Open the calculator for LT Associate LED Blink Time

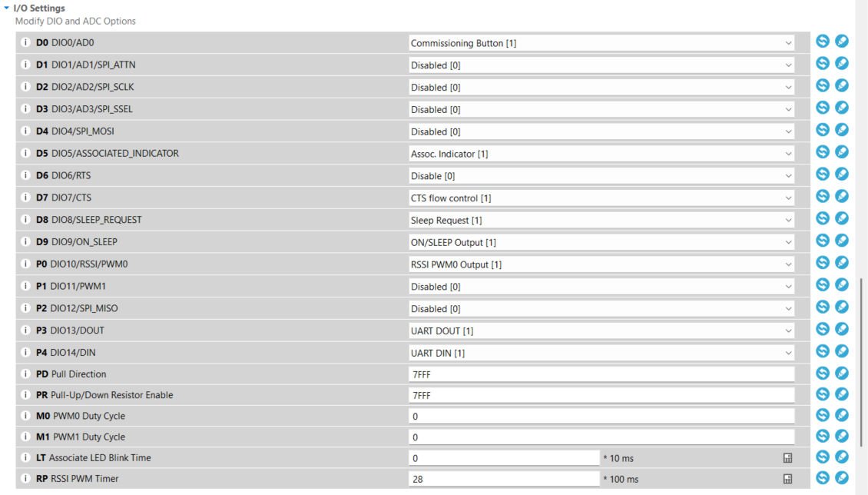tap(787, 458)
